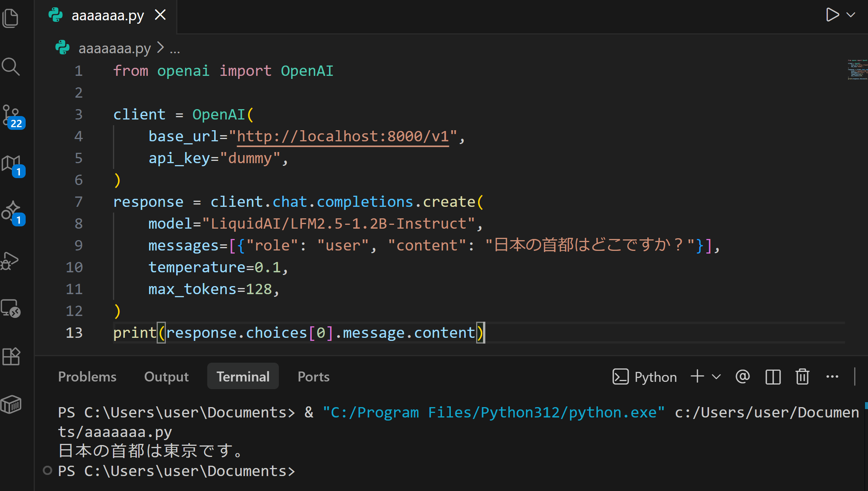Open new terminal launch profile dropdown

(716, 377)
